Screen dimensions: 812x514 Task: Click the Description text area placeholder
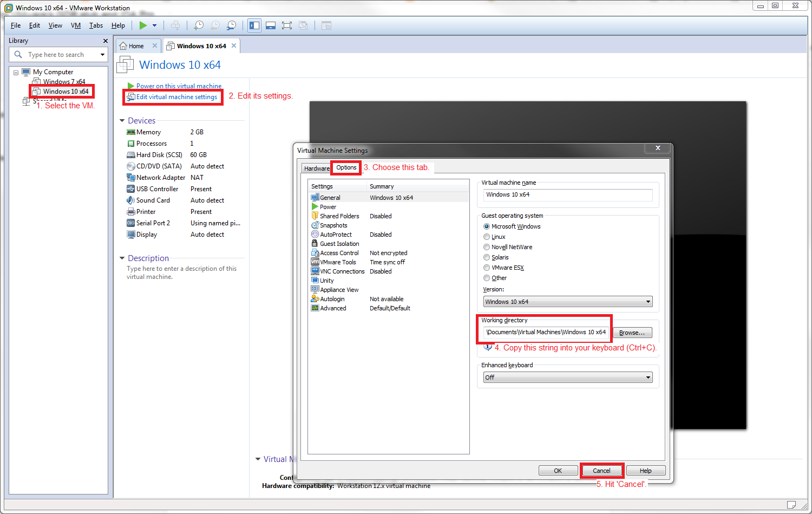[x=181, y=272]
